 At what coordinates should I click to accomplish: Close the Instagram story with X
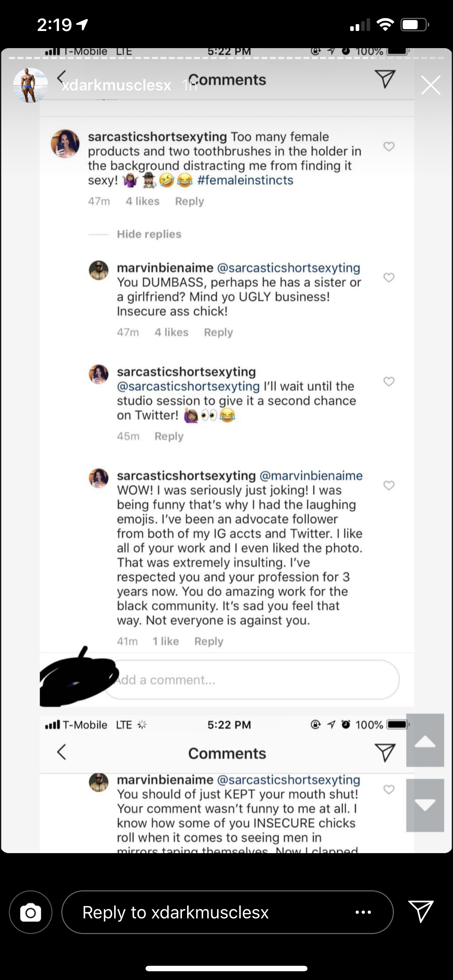pos(430,85)
